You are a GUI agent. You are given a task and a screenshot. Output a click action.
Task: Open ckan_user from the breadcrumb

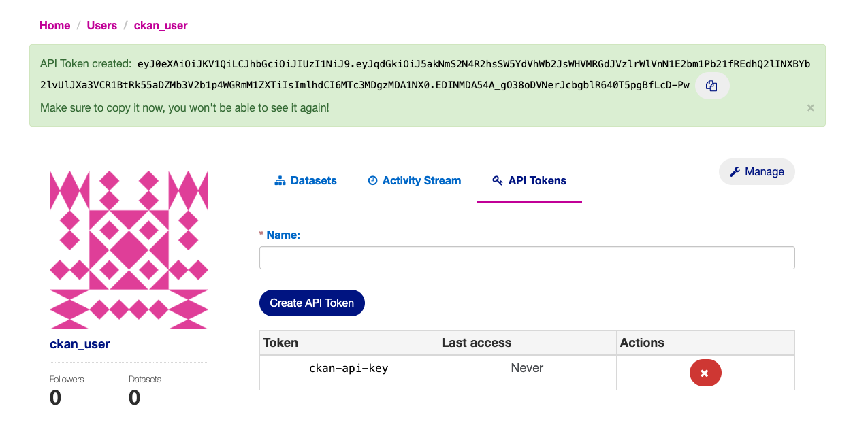pyautogui.click(x=160, y=25)
